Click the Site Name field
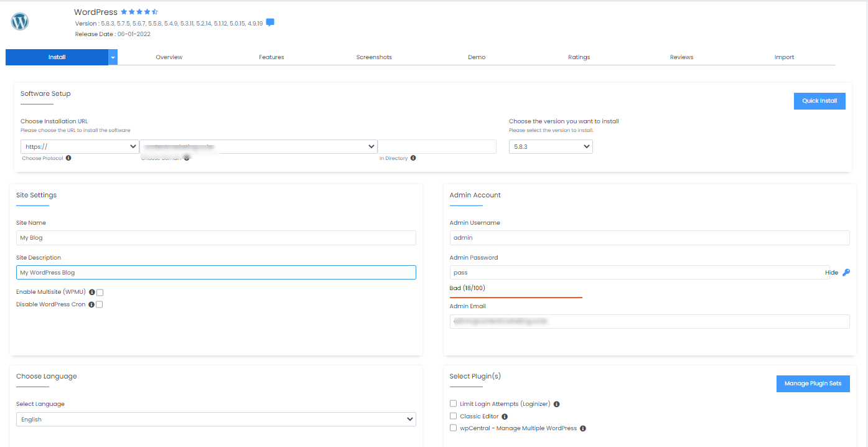The image size is (868, 447). (216, 238)
